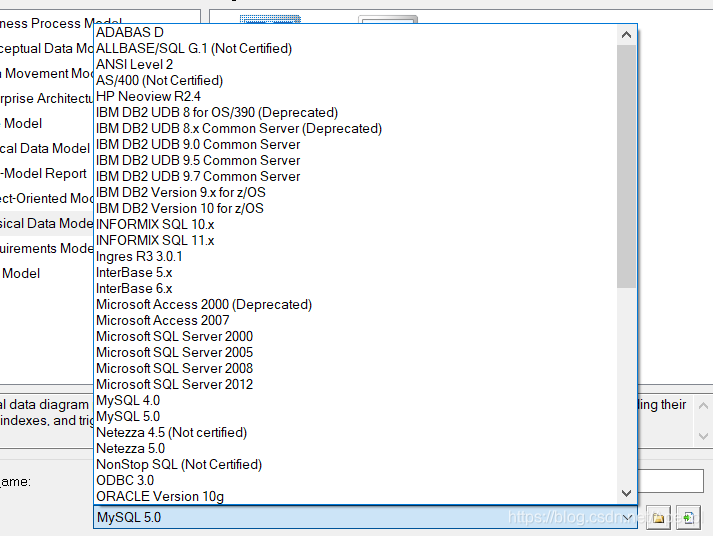
Task: Select Physical Data Model type
Action: point(46,223)
